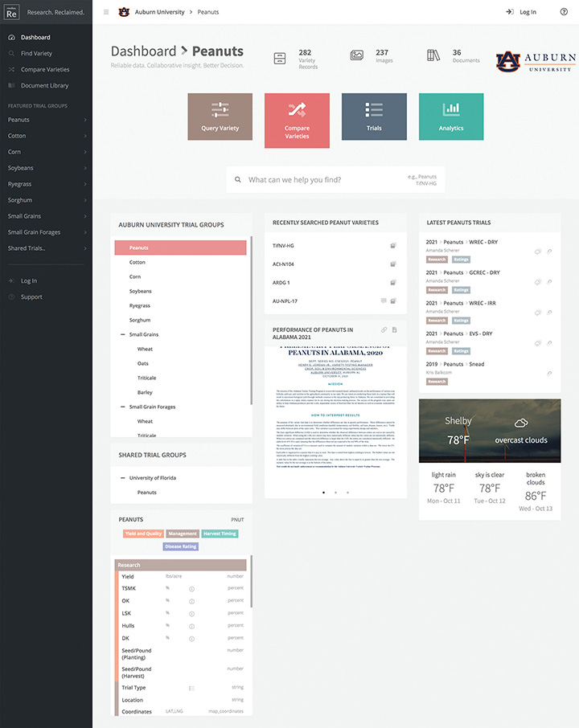Open Document Library in the sidebar
This screenshot has width=579, height=728.
click(44, 85)
